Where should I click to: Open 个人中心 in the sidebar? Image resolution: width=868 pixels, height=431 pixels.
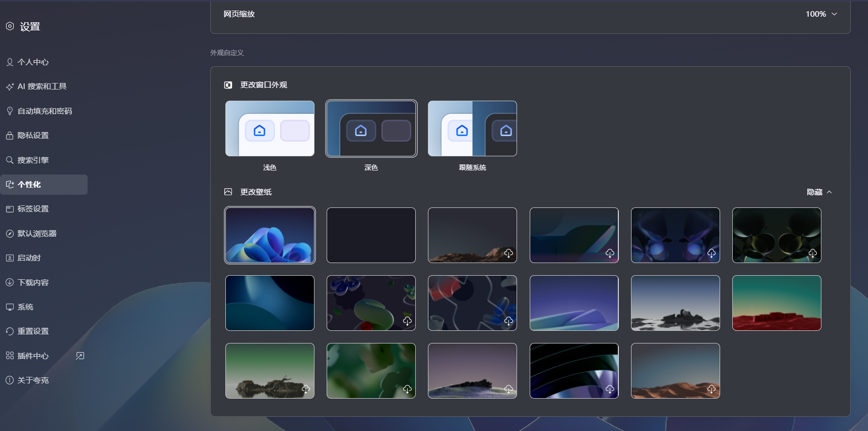[44, 62]
